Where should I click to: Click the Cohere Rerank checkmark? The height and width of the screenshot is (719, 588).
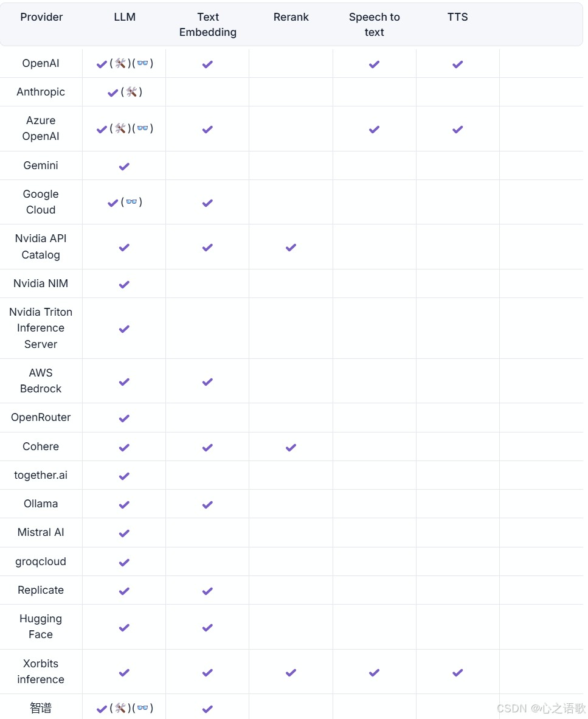pyautogui.click(x=291, y=447)
